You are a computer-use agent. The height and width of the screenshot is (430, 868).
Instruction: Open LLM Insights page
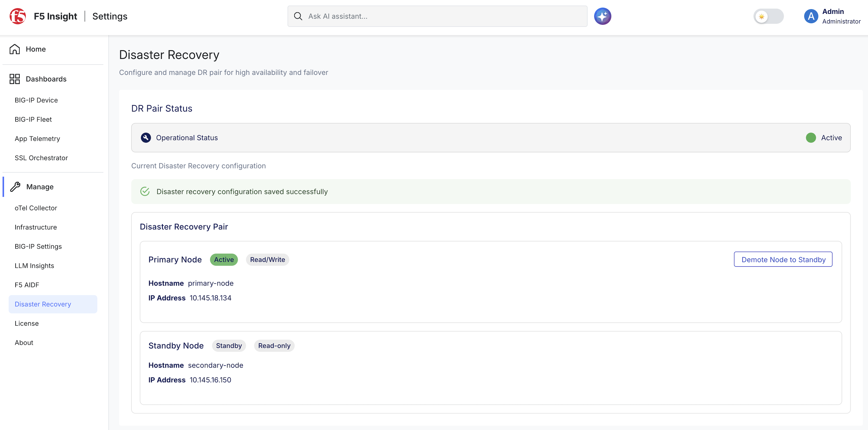click(34, 266)
